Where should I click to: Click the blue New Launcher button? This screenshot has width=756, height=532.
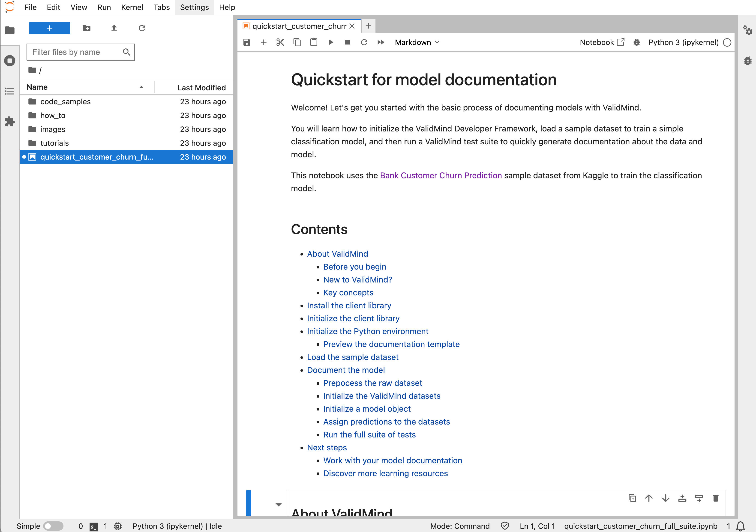(x=49, y=28)
